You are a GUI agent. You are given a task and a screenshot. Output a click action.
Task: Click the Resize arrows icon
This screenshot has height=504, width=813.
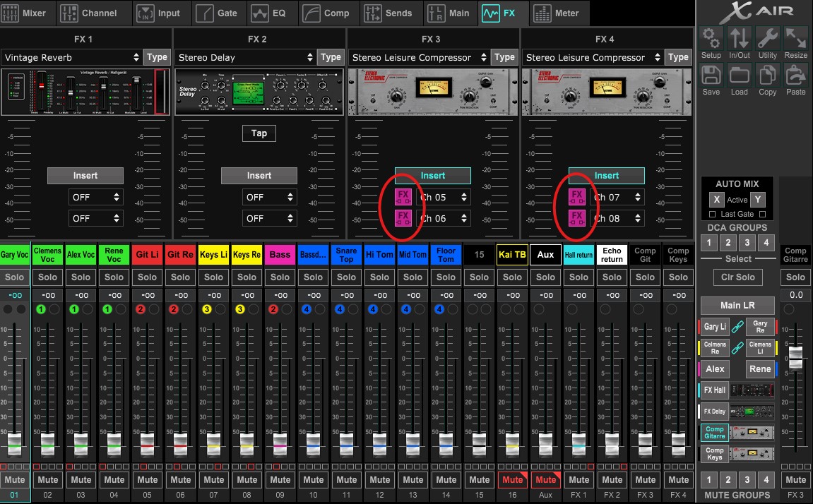pyautogui.click(x=796, y=39)
